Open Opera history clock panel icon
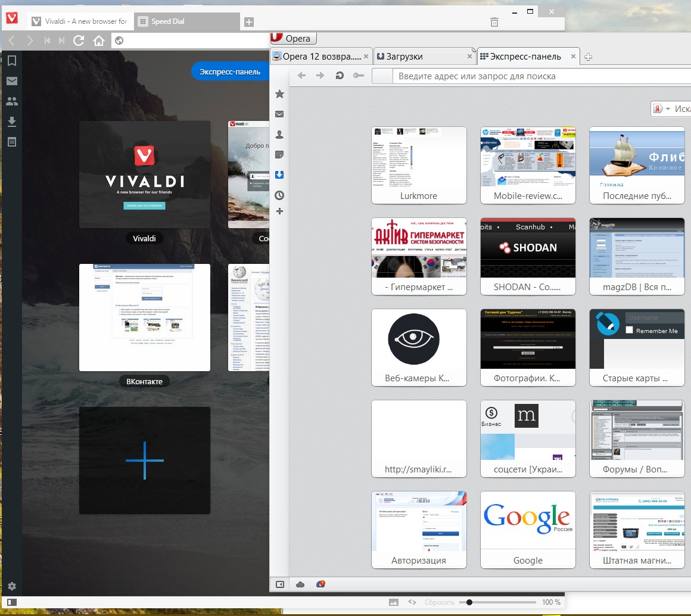Viewport: 691px width, 616px height. 279,195
